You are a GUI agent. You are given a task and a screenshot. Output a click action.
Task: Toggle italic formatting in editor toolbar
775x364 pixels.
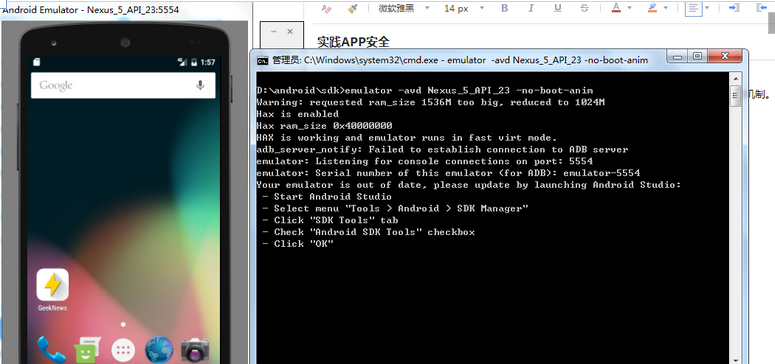click(x=531, y=8)
